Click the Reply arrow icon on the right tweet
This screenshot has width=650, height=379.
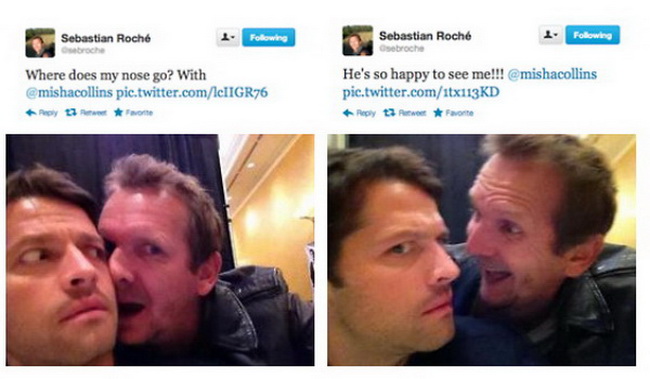pos(348,113)
